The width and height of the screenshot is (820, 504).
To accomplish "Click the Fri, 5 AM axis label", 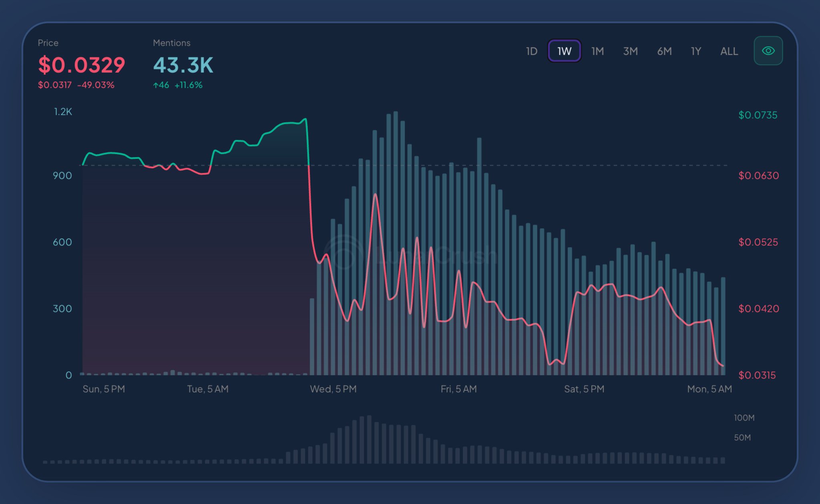I will click(x=458, y=389).
